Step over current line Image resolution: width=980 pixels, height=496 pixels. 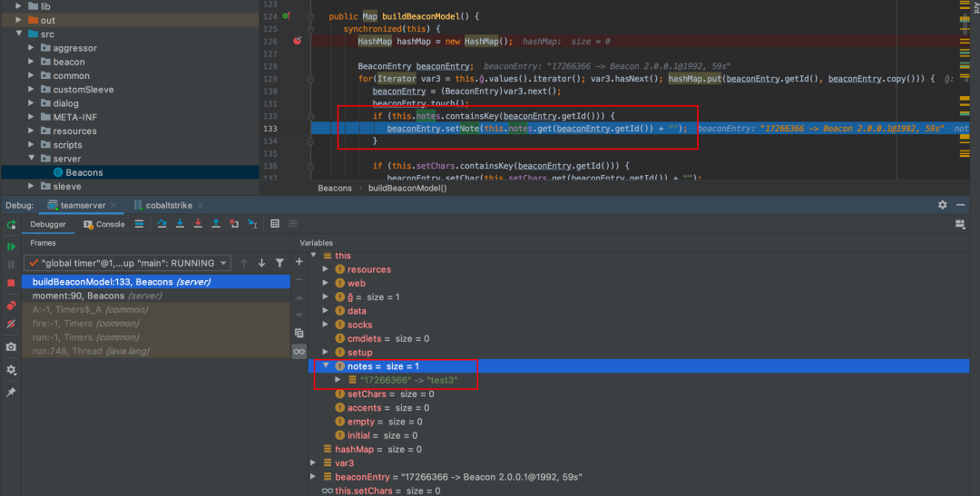coord(162,224)
